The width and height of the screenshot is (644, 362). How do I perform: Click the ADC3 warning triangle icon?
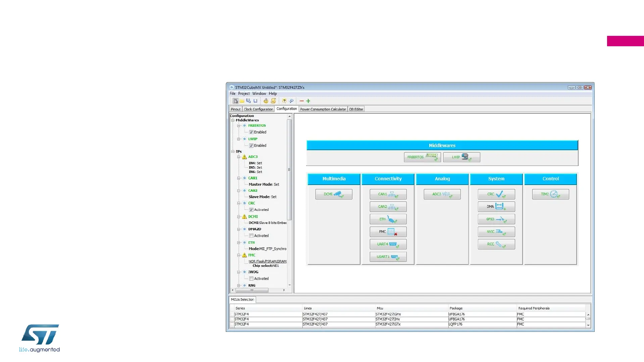tap(244, 157)
